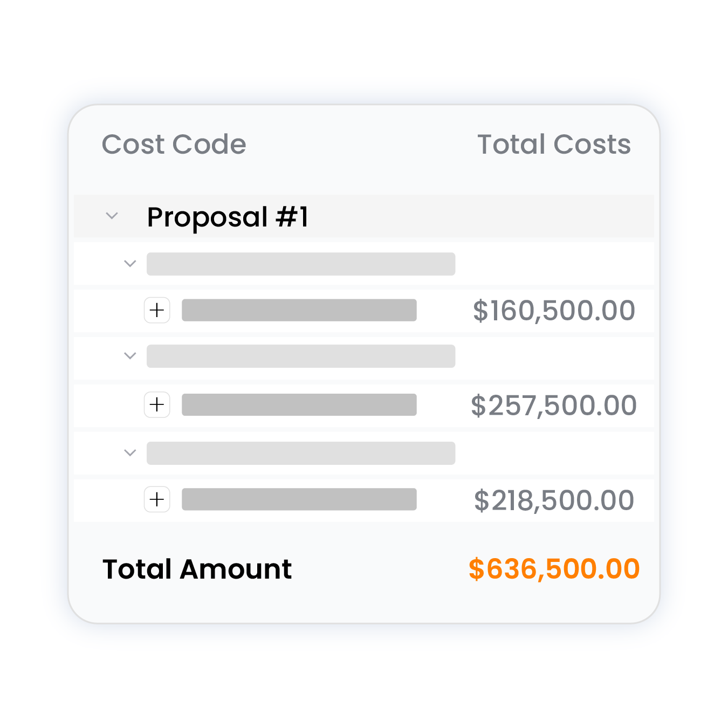Select the Proposal #1 row title
728x728 pixels.
(228, 217)
